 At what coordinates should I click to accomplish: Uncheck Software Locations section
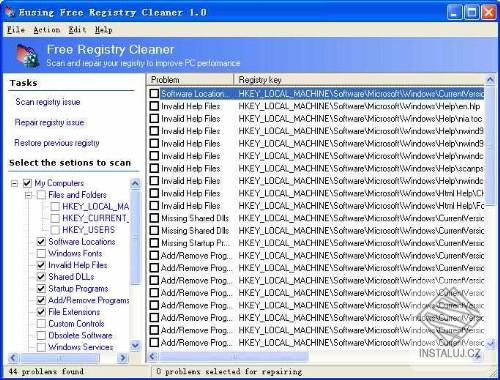pyautogui.click(x=41, y=241)
